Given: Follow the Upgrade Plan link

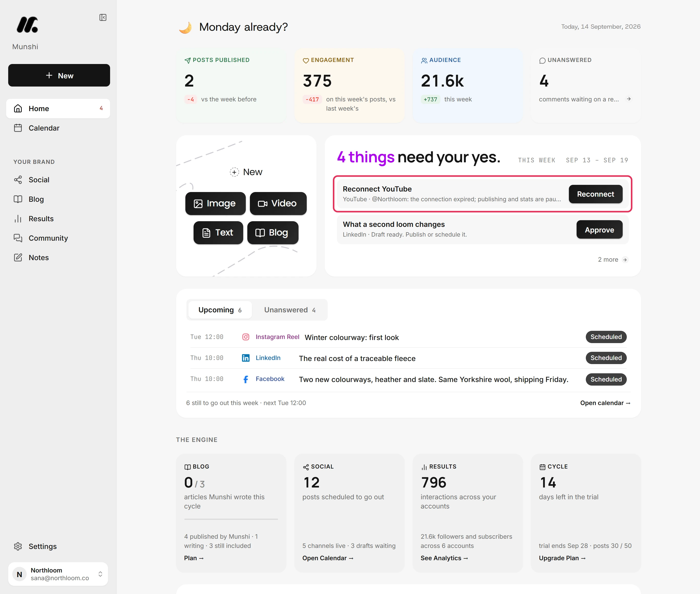Looking at the screenshot, I should tap(562, 558).
